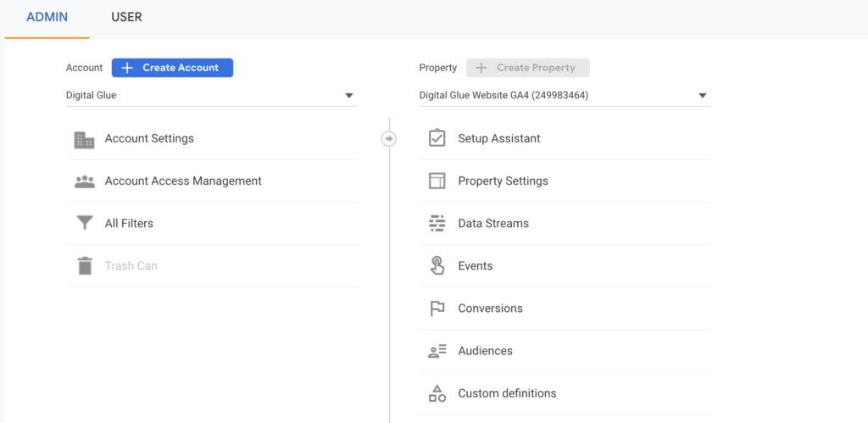
Task: Click the Conversions flag icon
Action: (437, 309)
